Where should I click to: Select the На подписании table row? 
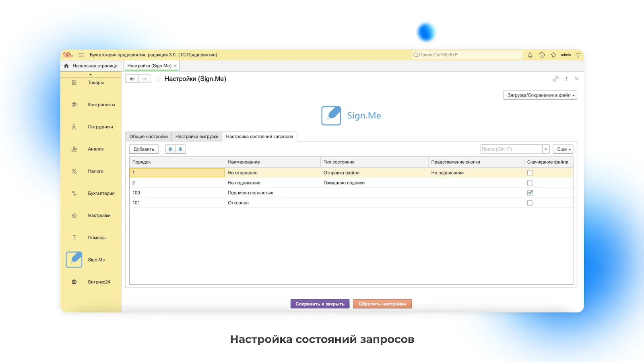[x=244, y=183]
